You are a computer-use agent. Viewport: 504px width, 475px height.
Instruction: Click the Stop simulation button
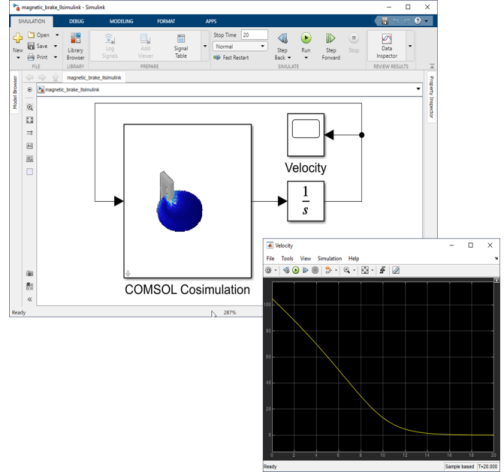click(x=354, y=38)
